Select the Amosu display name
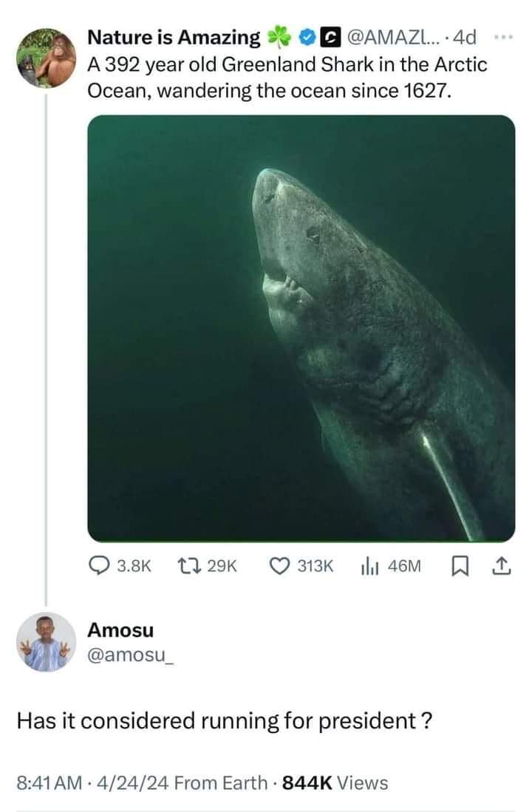 [119, 632]
